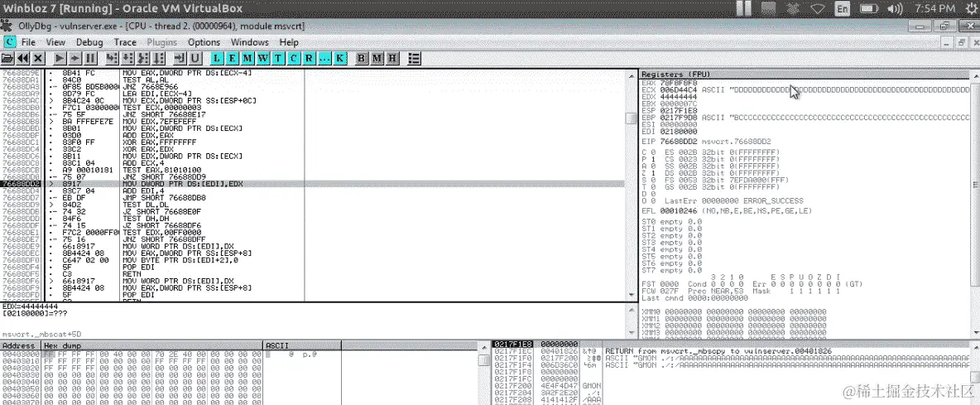Click the cyan C icon left of File

click(9, 42)
